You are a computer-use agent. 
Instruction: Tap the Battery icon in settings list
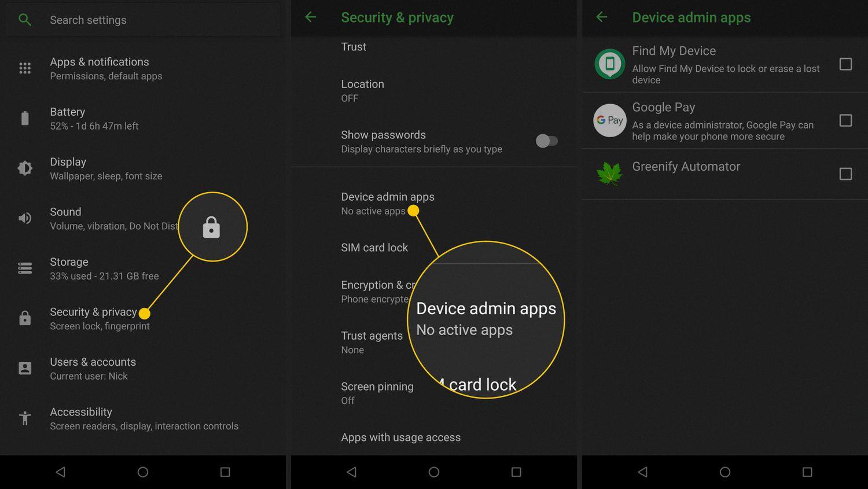[x=25, y=119]
